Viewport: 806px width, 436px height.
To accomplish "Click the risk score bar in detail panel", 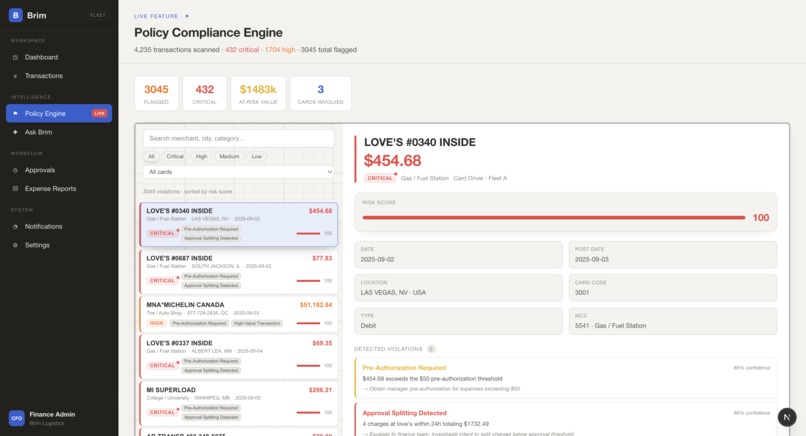I will tap(554, 217).
